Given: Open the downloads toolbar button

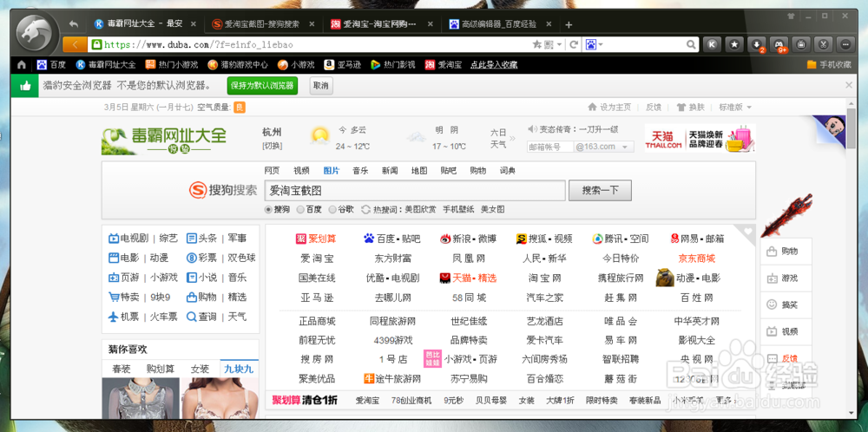Looking at the screenshot, I should point(757,44).
